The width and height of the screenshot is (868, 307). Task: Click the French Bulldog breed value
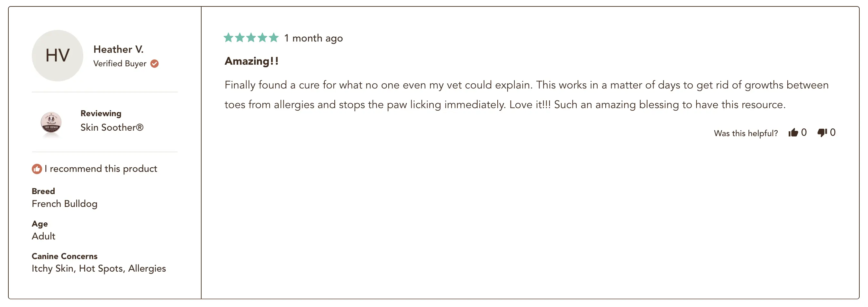(64, 204)
